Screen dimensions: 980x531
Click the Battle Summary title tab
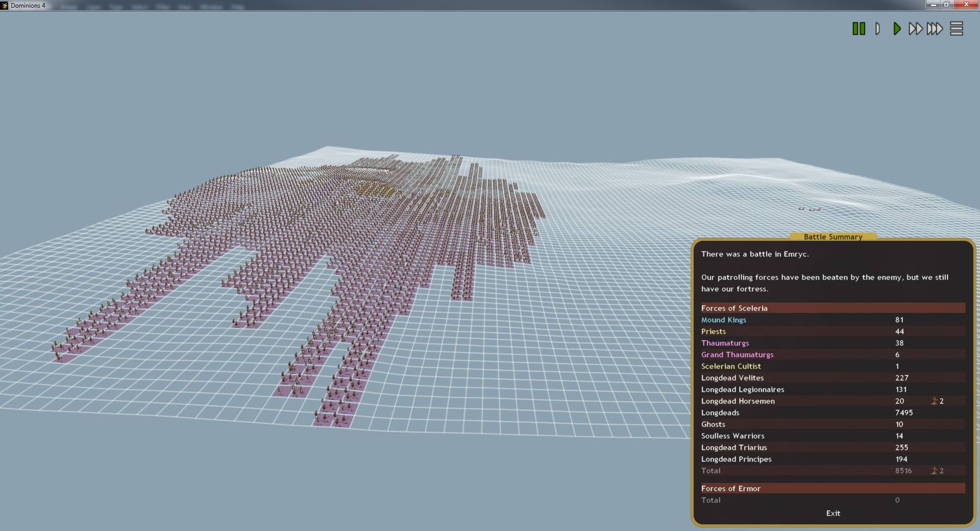(833, 236)
